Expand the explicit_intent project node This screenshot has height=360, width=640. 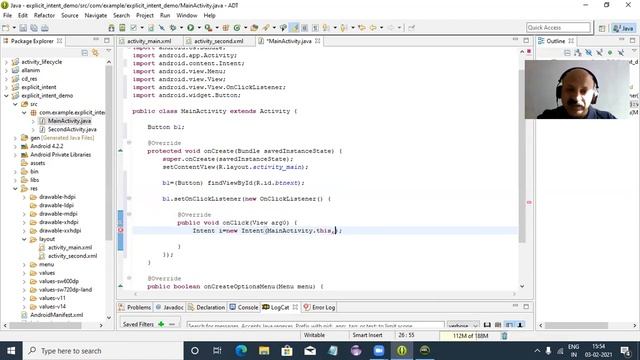[x=6, y=87]
